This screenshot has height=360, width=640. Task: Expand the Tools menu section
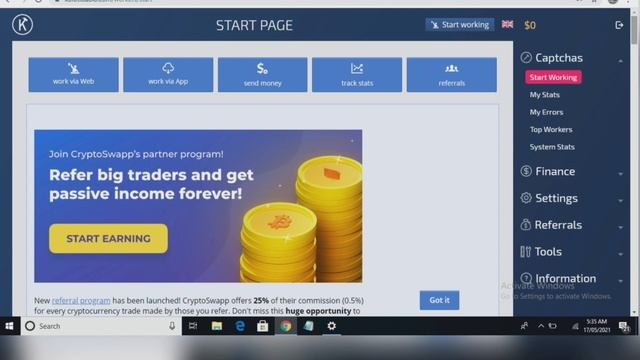(571, 252)
